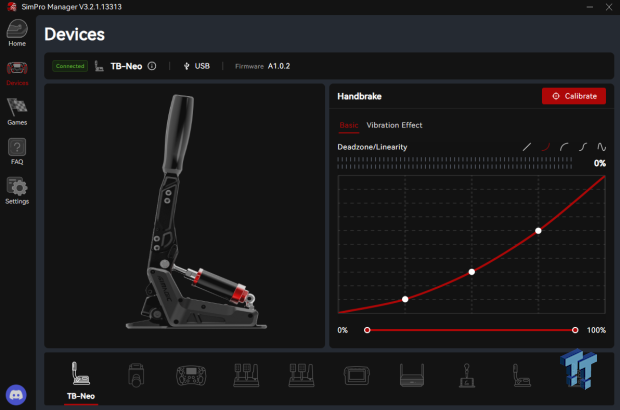Viewport: 620px width, 410px height.
Task: Open the Discord community link icon
Action: (16, 395)
